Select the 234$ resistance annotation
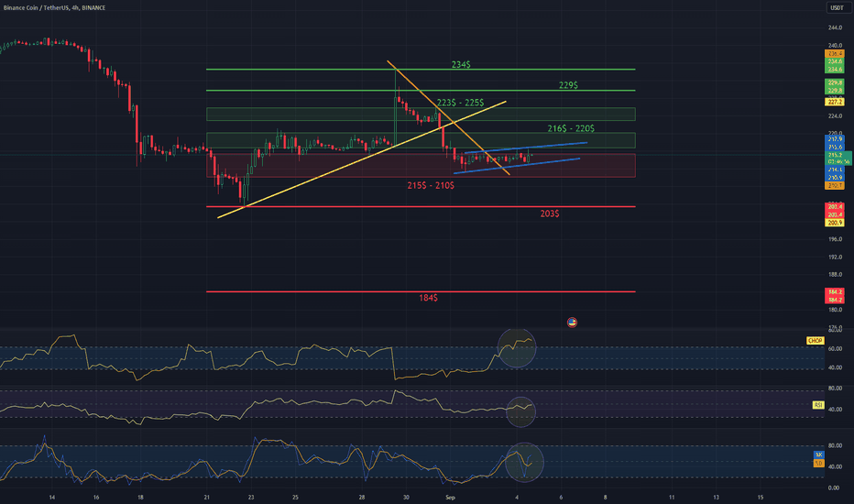The image size is (854, 504). click(461, 64)
